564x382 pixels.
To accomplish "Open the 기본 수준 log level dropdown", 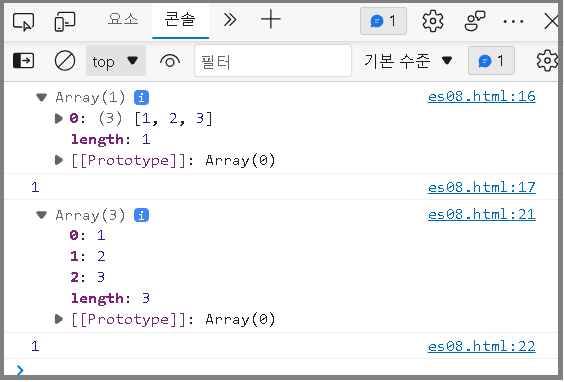I will 408,61.
